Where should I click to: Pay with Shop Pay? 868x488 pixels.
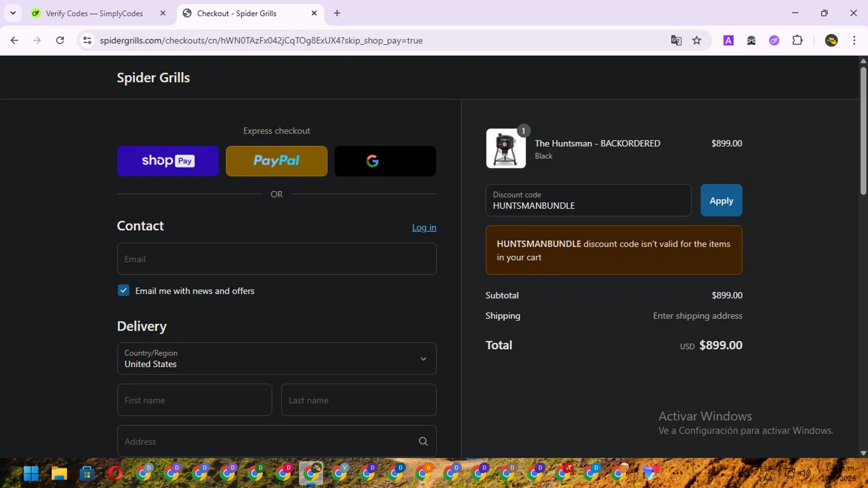click(x=168, y=161)
